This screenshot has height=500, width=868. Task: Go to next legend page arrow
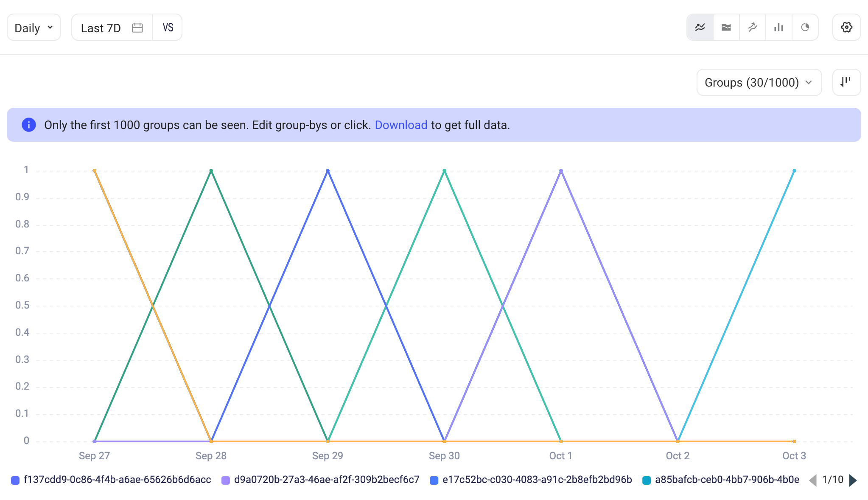(853, 480)
